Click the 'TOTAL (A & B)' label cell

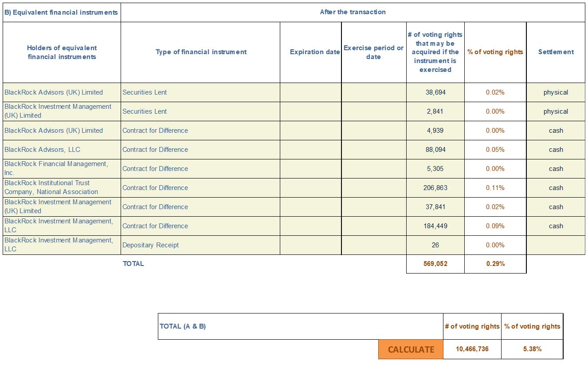301,326
